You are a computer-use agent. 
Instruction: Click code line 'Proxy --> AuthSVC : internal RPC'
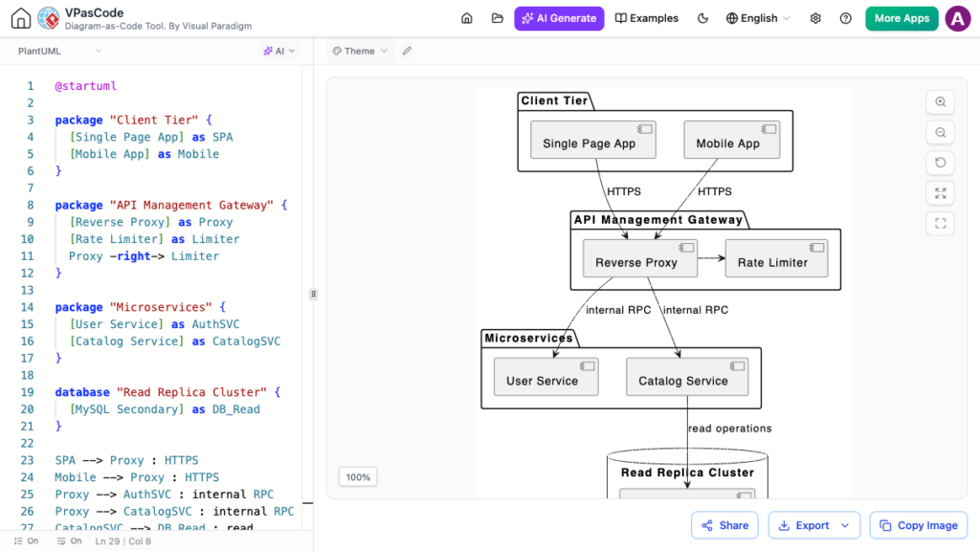pos(165,495)
